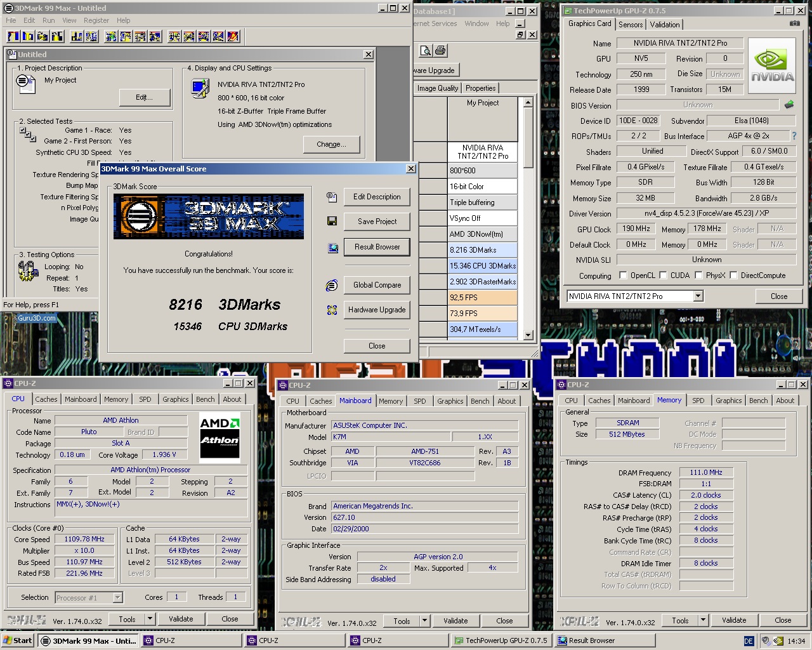This screenshot has width=812, height=650.
Task: Open Tools dropdown arrow in CPU-Z Mainboard window
Action: click(x=425, y=621)
